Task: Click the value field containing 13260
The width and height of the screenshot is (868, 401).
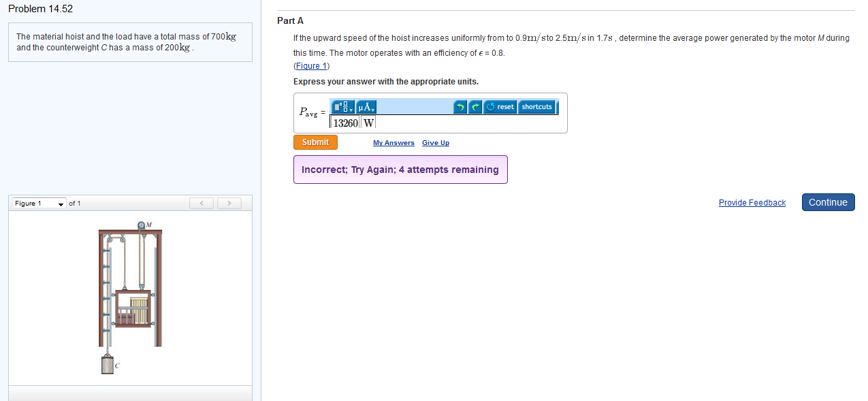Action: pyautogui.click(x=345, y=123)
